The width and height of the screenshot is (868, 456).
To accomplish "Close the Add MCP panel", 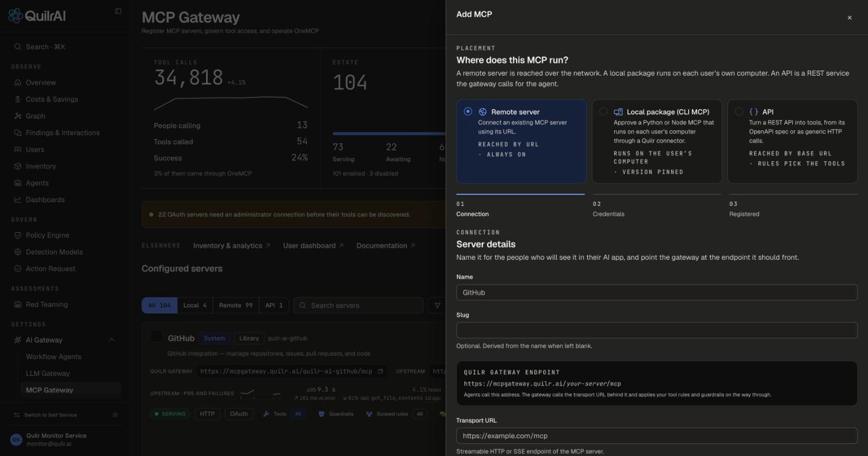I will (850, 18).
